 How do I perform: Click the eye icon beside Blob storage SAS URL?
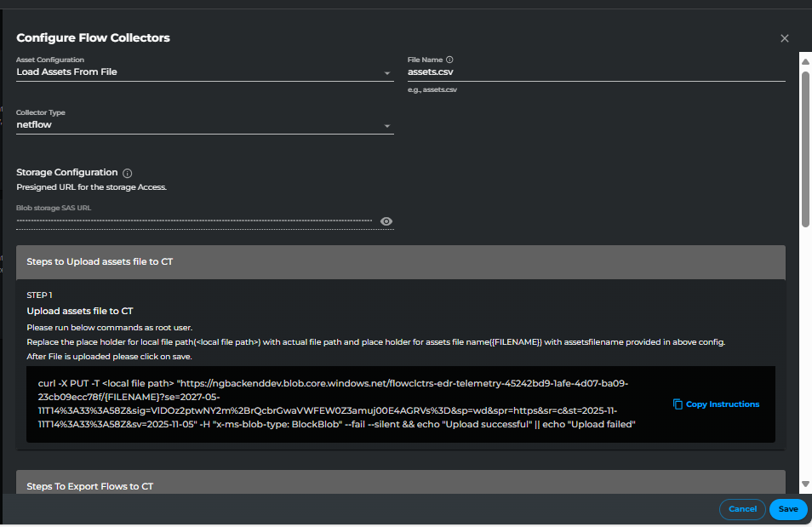click(x=386, y=221)
